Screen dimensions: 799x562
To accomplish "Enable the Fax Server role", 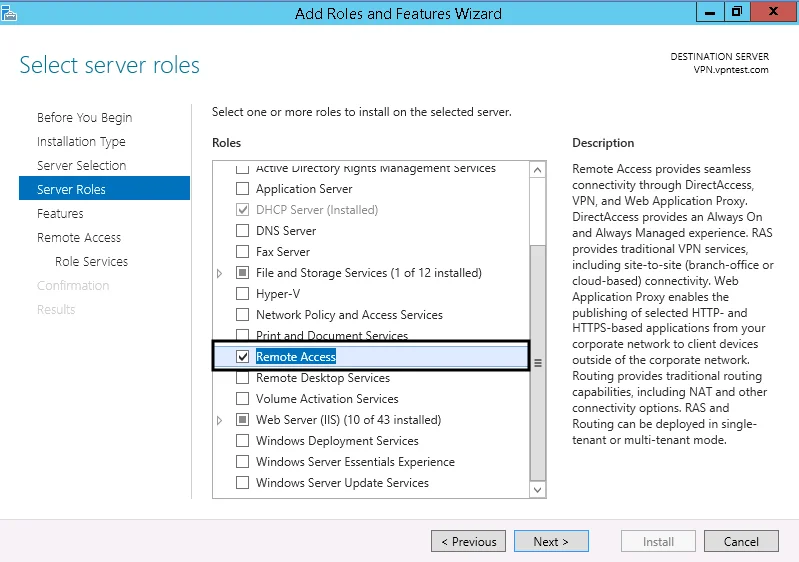I will [x=243, y=252].
